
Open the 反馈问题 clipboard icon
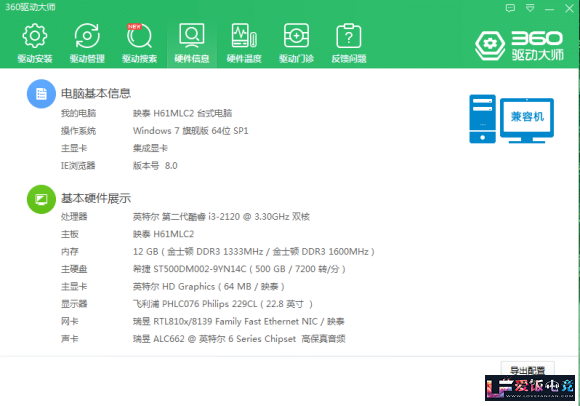tap(348, 36)
